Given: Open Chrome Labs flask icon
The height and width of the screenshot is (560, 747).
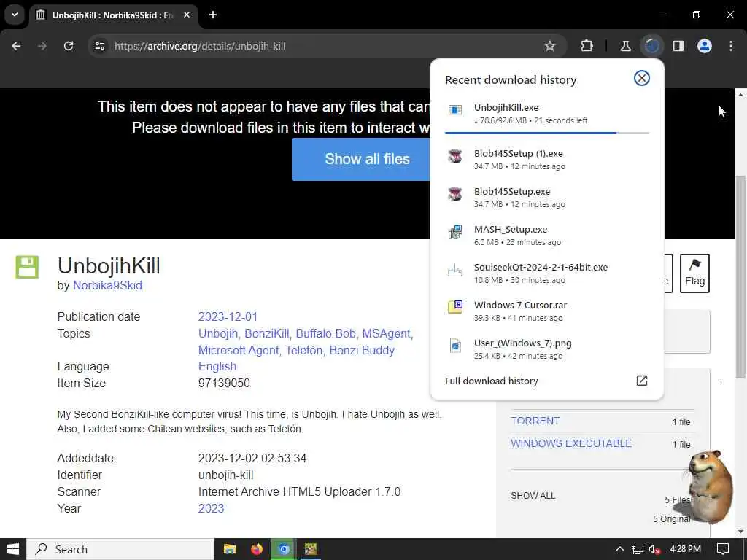Looking at the screenshot, I should click(x=625, y=46).
